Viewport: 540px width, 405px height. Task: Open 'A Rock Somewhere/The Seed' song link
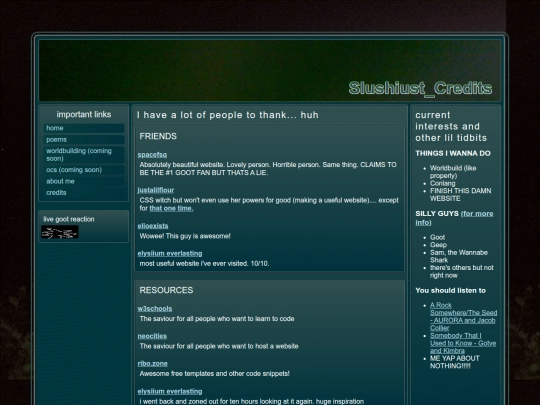(463, 316)
